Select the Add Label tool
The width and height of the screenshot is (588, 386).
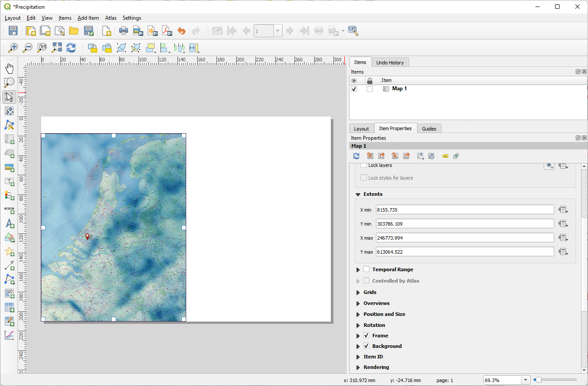[9, 182]
